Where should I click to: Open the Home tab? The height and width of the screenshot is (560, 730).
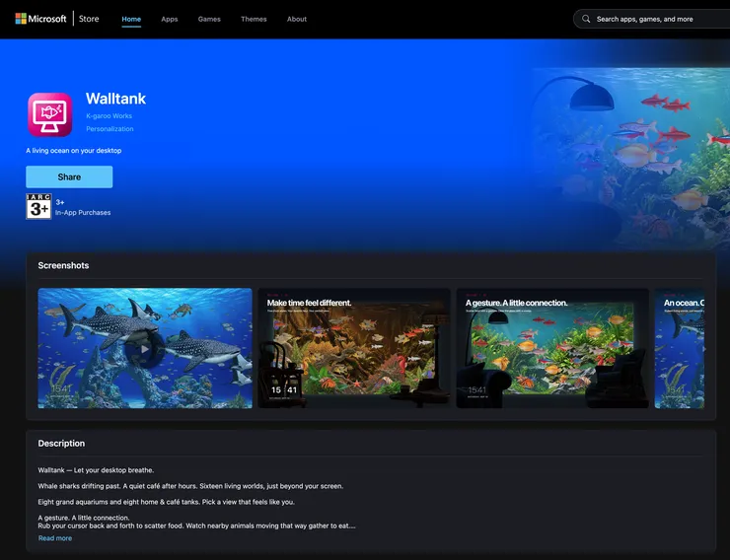pyautogui.click(x=131, y=19)
